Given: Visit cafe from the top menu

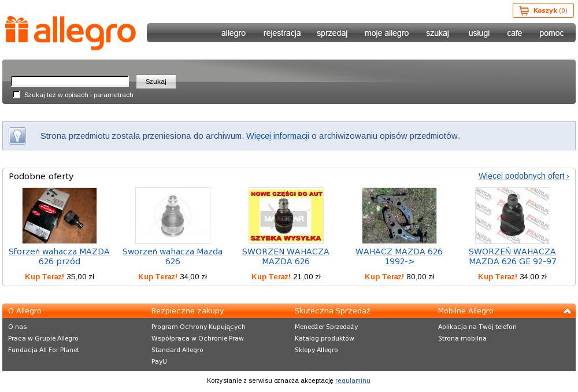Looking at the screenshot, I should pos(514,33).
